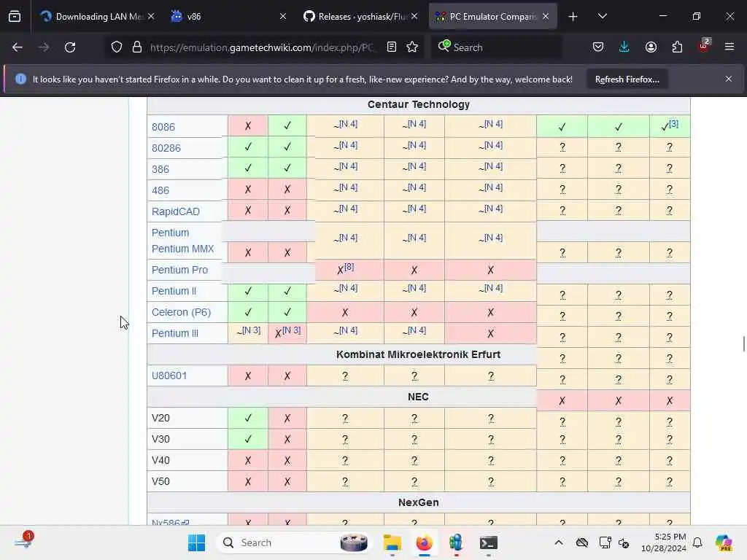The image size is (747, 560).
Task: Open the Pentium II link
Action: coord(174,291)
